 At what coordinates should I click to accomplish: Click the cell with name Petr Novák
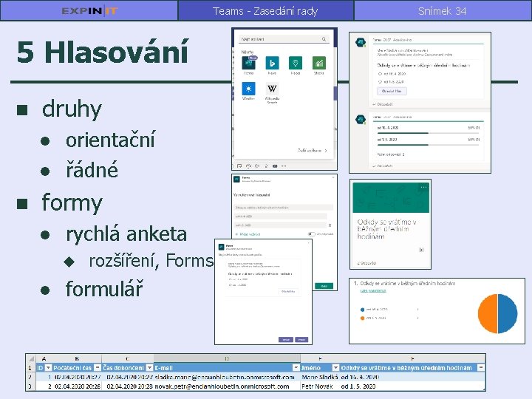(320, 386)
